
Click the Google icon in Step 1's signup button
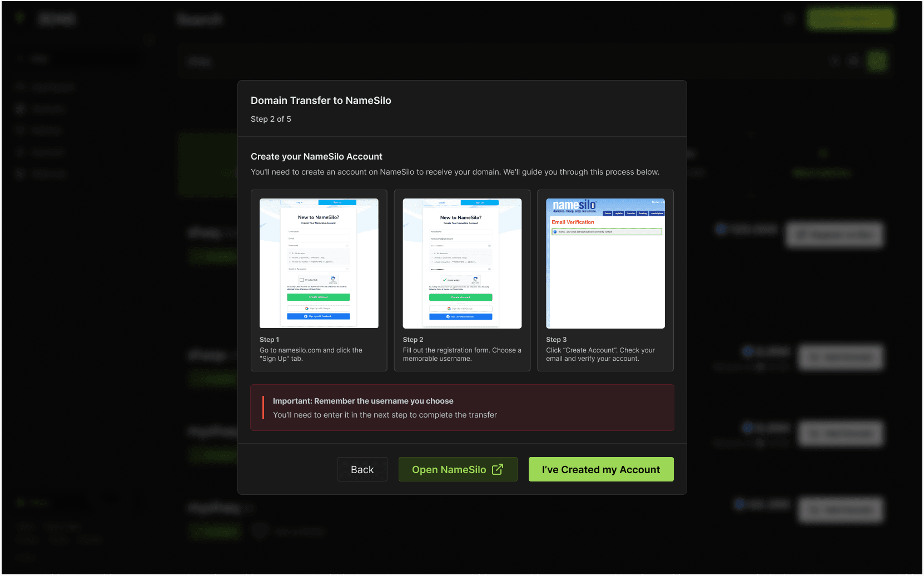pyautogui.click(x=307, y=309)
